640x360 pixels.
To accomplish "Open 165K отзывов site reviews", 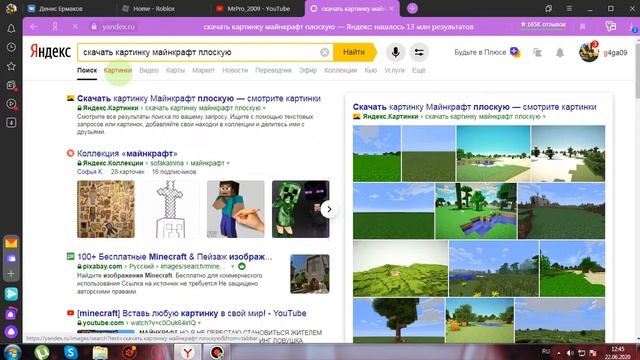I will point(543,24).
